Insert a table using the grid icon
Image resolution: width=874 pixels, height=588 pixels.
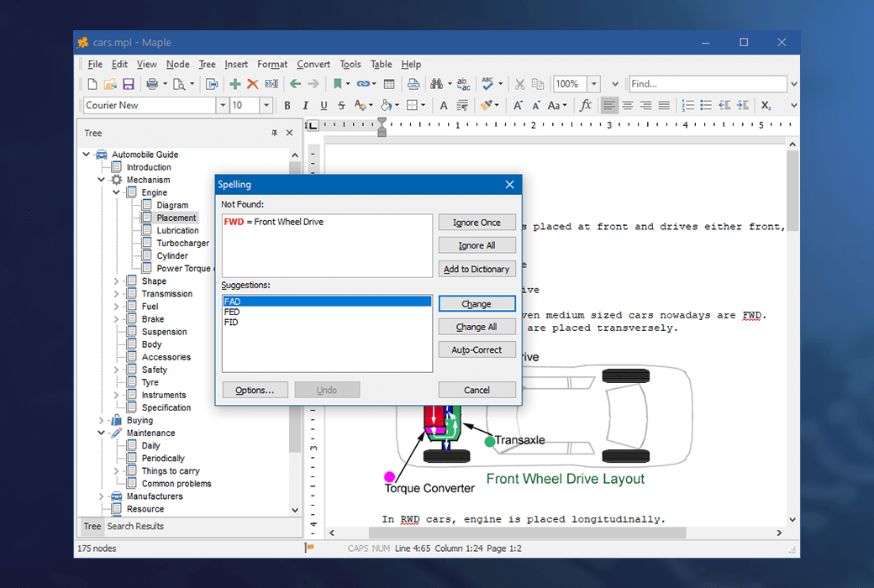(x=389, y=84)
